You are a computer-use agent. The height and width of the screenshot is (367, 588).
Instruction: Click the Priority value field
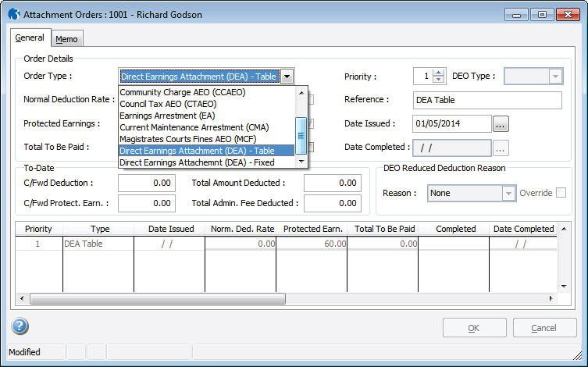422,77
